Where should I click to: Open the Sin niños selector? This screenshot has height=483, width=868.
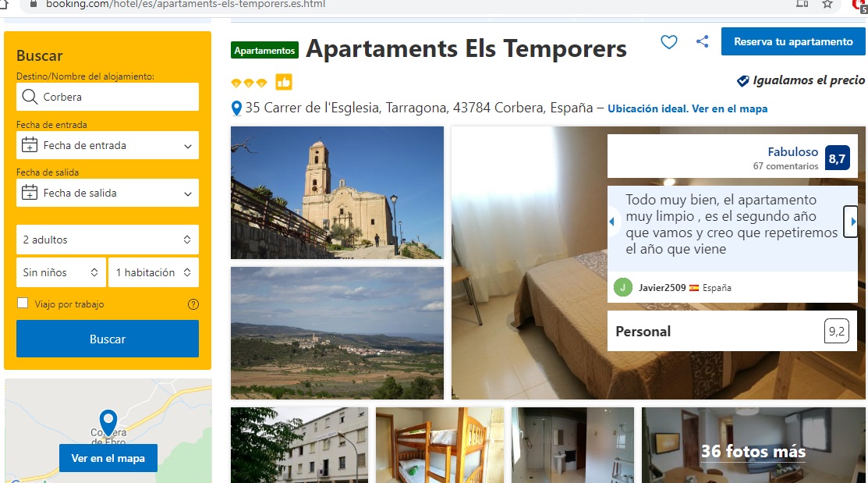click(x=61, y=272)
